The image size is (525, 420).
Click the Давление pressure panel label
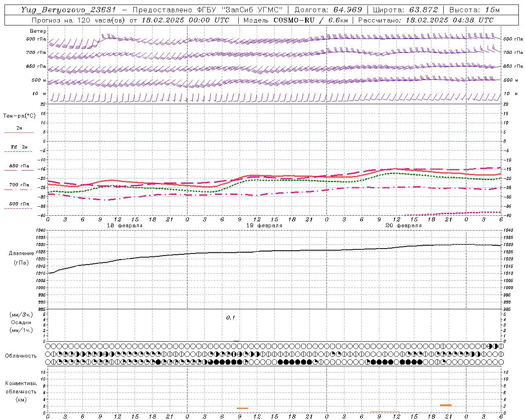(x=21, y=253)
